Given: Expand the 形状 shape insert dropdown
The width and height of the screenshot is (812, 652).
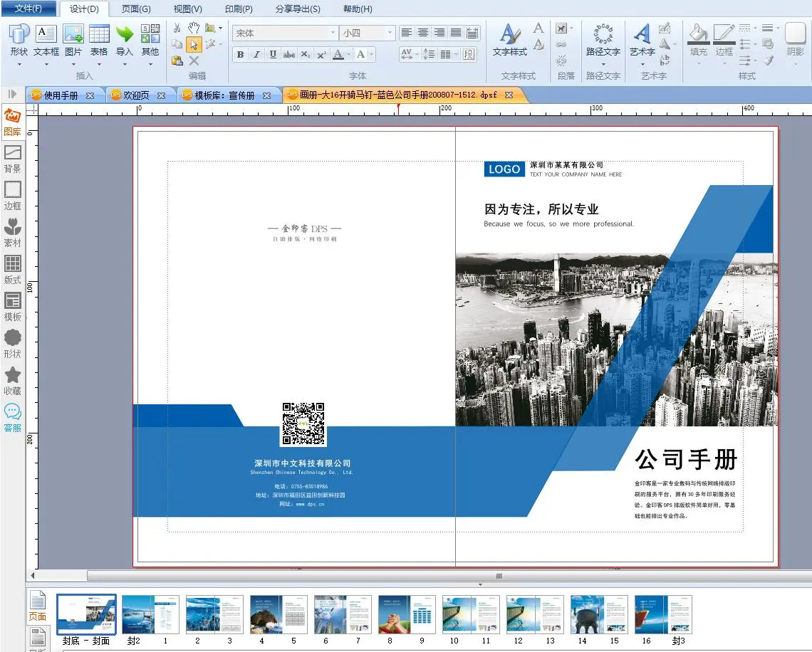Looking at the screenshot, I should click(x=19, y=64).
